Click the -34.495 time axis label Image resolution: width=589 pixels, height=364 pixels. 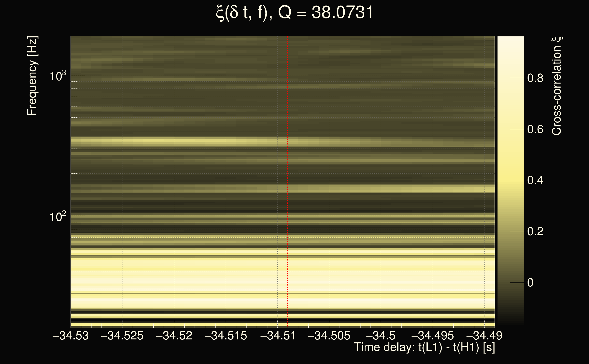click(x=432, y=336)
